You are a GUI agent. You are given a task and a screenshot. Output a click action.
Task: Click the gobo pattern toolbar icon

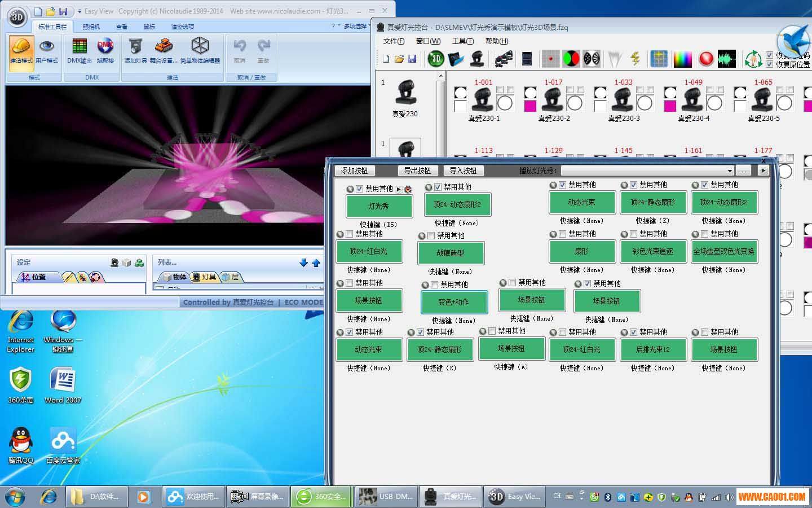[x=592, y=59]
